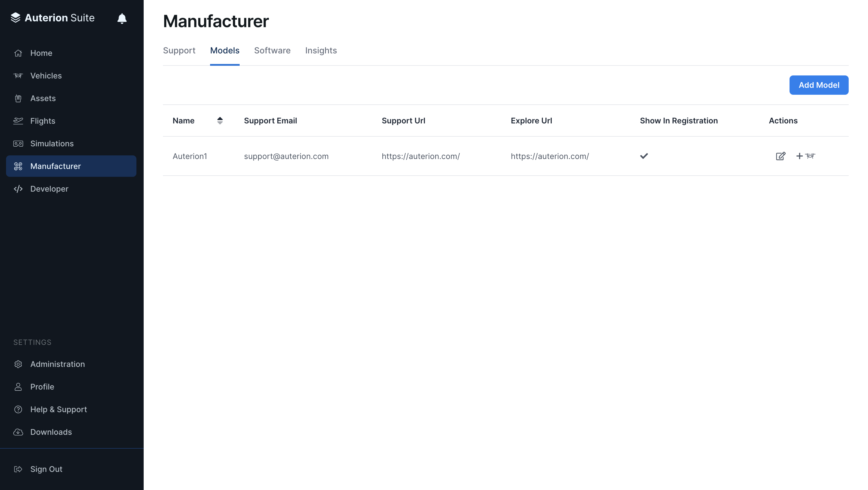The height and width of the screenshot is (490, 868).
Task: Click the edit pencil icon for Auterion1
Action: [780, 156]
